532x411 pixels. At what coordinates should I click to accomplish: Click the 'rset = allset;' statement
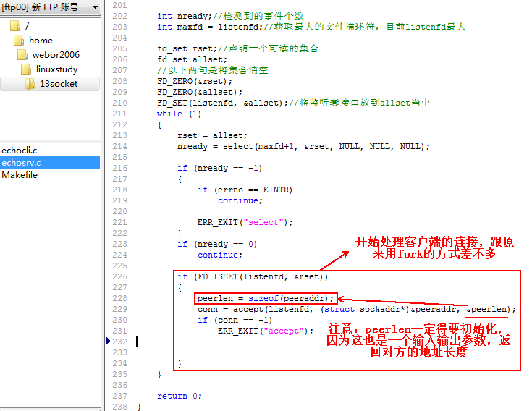[x=212, y=135]
